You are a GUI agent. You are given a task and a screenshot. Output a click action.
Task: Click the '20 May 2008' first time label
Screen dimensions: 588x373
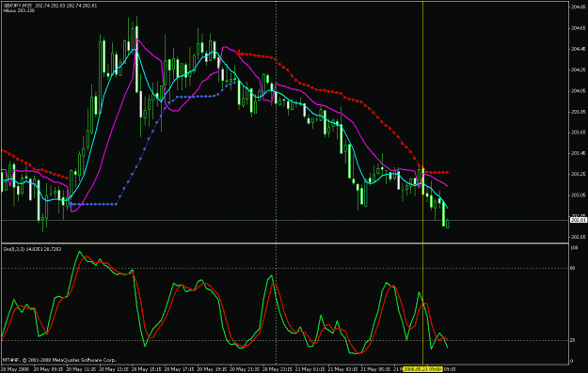tap(15, 369)
